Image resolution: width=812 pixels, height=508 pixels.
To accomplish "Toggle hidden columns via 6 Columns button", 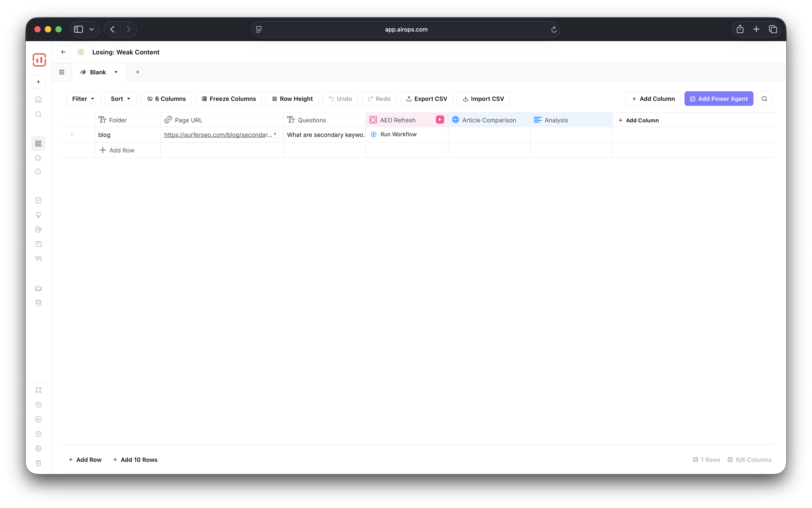I will 166,99.
